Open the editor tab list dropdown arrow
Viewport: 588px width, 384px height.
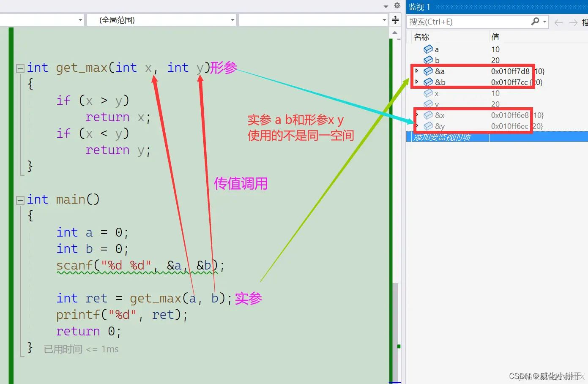tap(386, 6)
